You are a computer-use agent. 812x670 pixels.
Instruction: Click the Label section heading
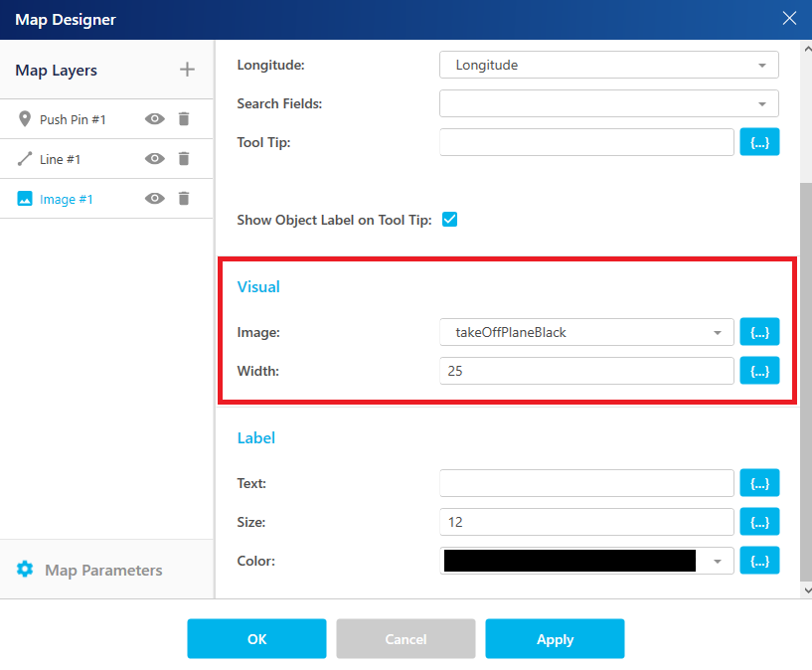tap(255, 438)
